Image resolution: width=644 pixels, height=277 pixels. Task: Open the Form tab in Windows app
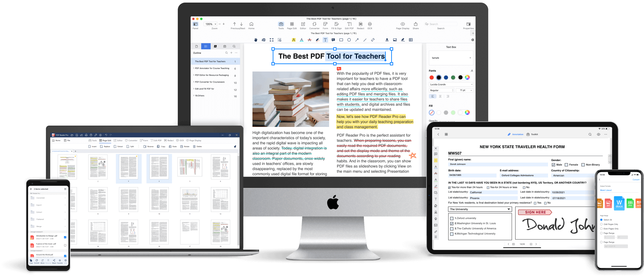144,140
